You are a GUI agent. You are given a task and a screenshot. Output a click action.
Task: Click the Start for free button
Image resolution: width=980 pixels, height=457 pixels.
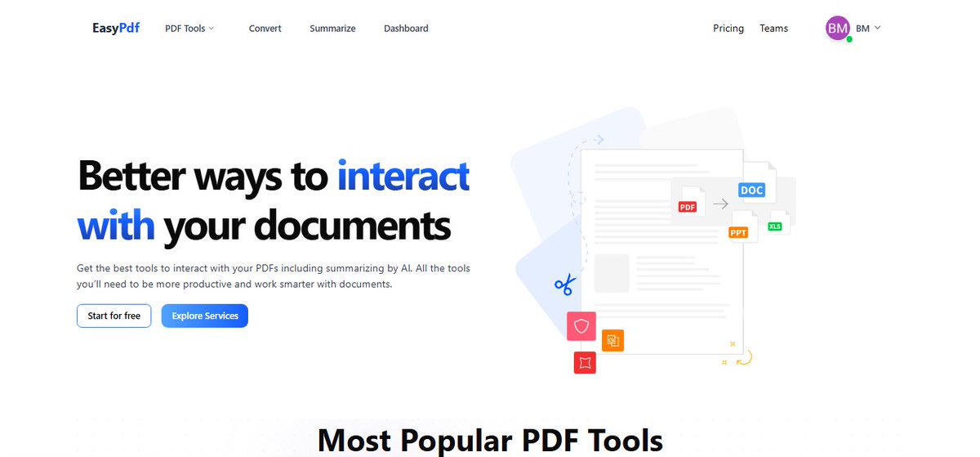(114, 316)
